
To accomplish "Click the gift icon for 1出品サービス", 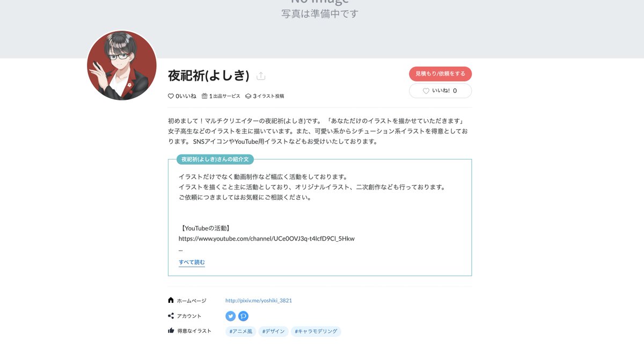I will pyautogui.click(x=204, y=96).
